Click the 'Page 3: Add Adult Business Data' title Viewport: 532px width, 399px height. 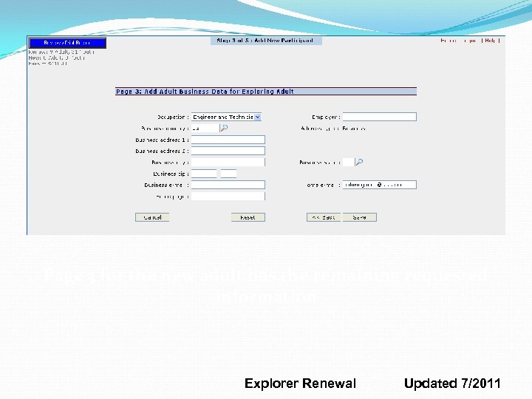(x=205, y=92)
